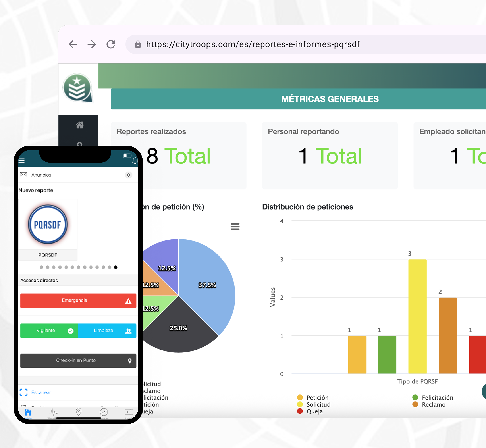Tap the green Vigilante button
The image size is (486, 448).
click(49, 331)
